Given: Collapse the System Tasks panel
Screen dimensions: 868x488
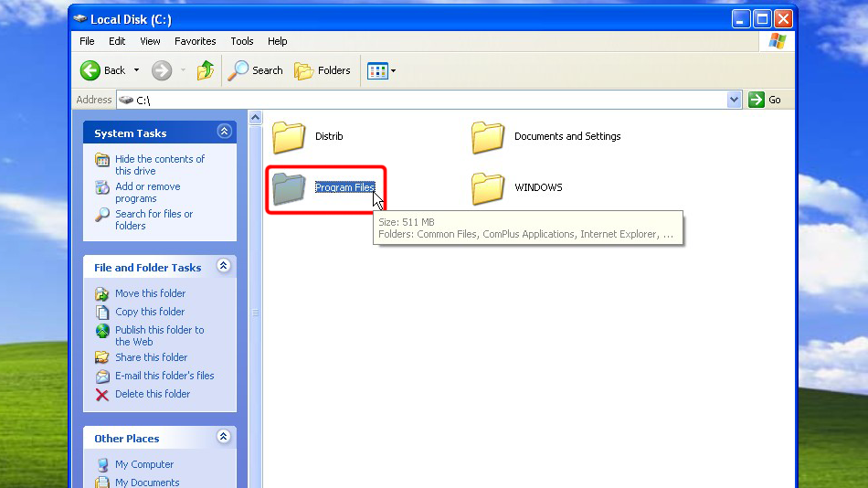Looking at the screenshot, I should tap(224, 132).
